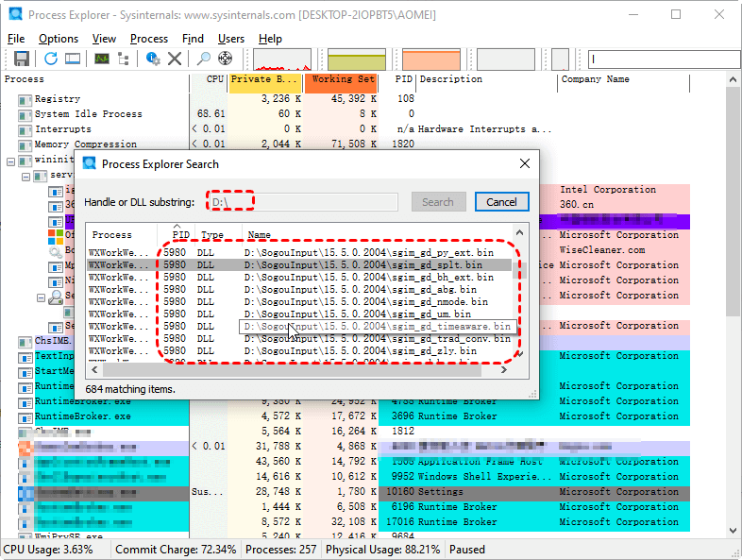The image size is (742, 560).
Task: Select the sgim_gd_zly.bin result row
Action: click(300, 351)
